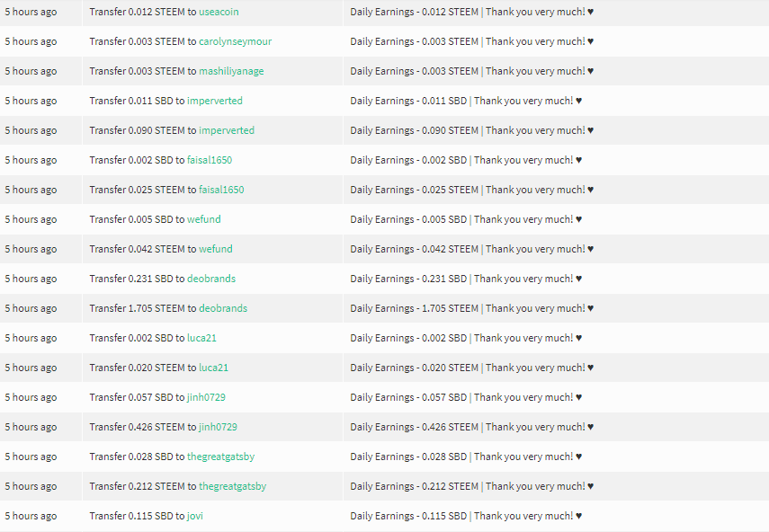Click 'Transfer 0.057 SBD to' text

coord(137,397)
